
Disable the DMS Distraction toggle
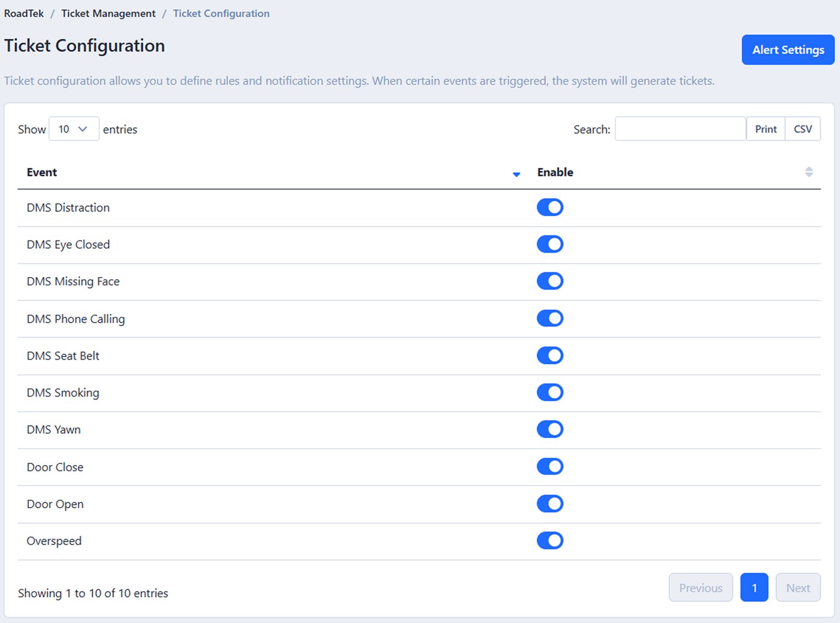[x=550, y=207]
